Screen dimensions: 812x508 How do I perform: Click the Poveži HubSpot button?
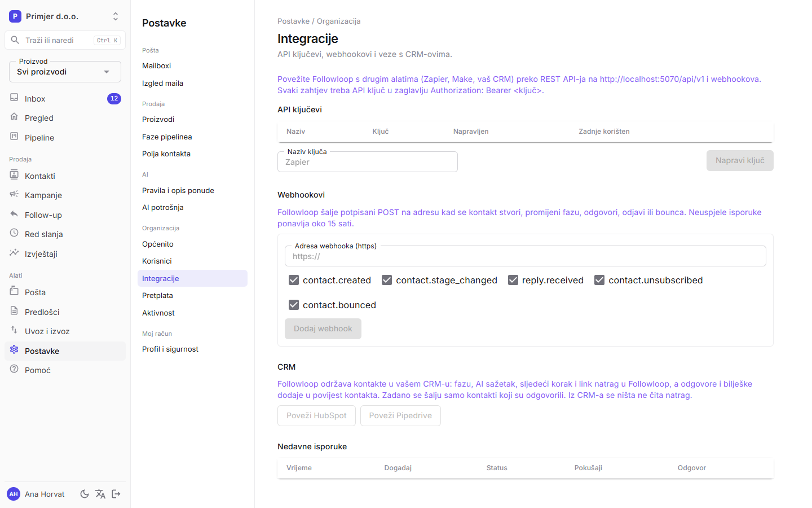316,415
